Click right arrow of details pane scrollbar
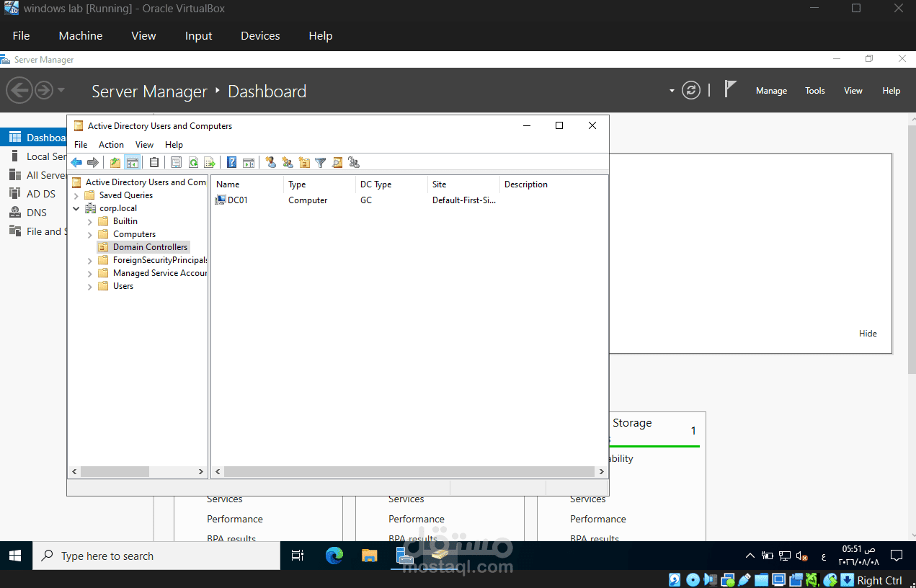The image size is (916, 588). coord(601,472)
